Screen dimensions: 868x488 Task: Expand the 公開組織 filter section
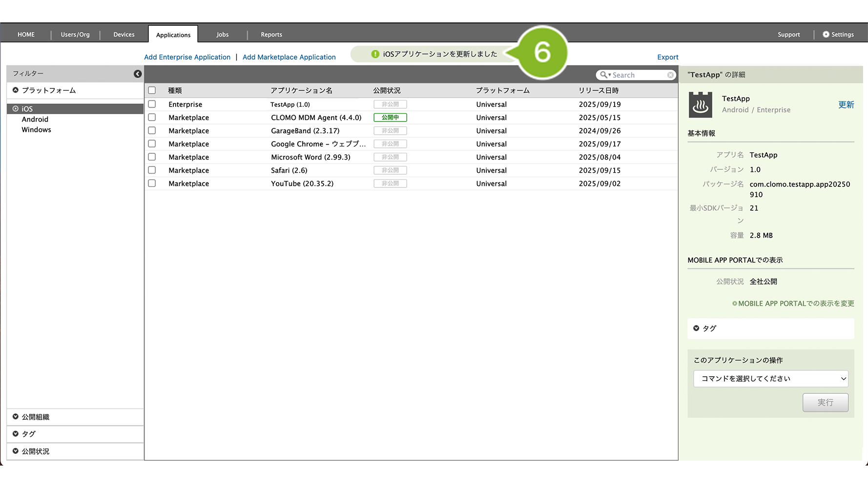(16, 417)
